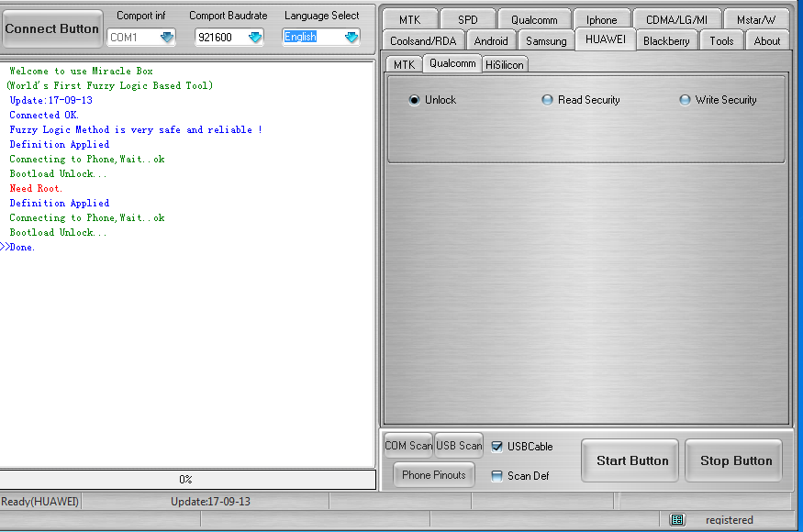Click 'Welcome to use Miracle Box' line
803x532 pixels.
81,72
